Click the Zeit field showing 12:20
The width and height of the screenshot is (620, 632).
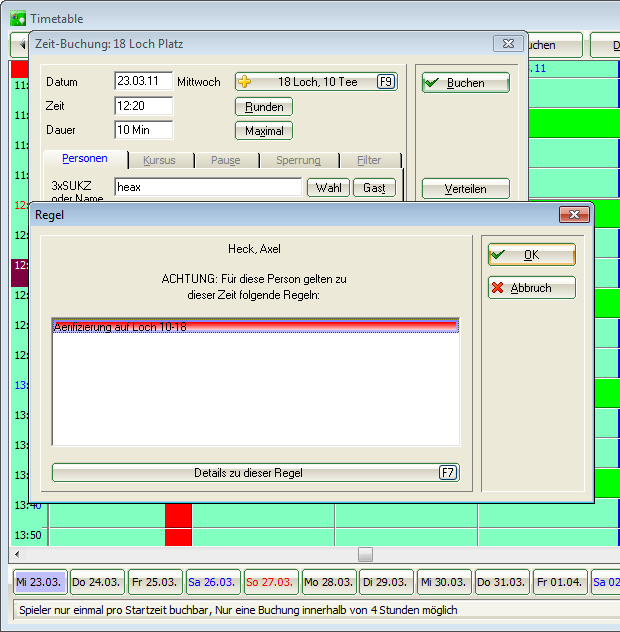[x=143, y=105]
